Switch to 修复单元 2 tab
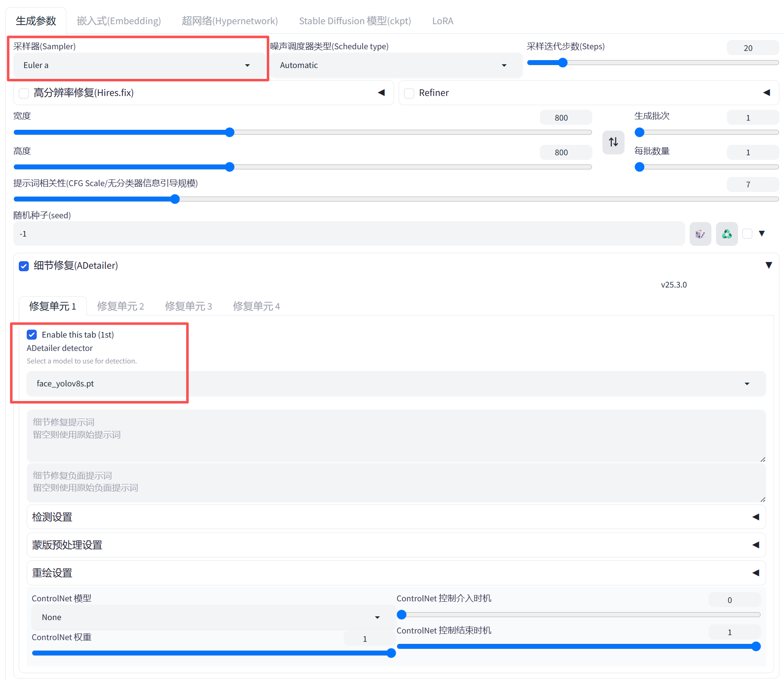The height and width of the screenshot is (681, 784). click(x=120, y=306)
